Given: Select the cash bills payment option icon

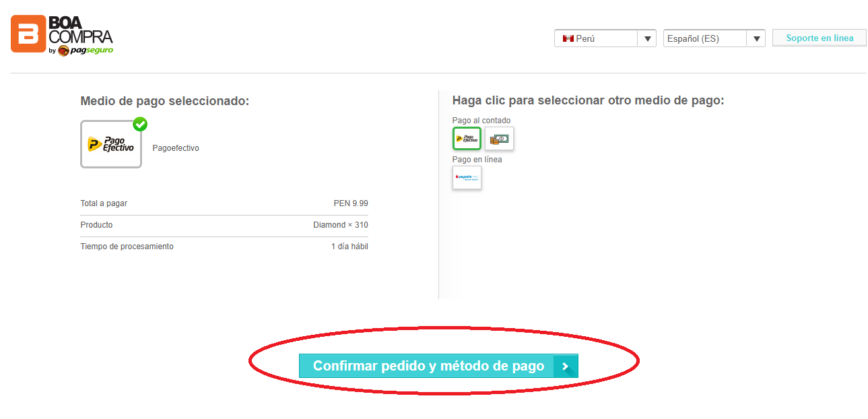Looking at the screenshot, I should tap(499, 138).
